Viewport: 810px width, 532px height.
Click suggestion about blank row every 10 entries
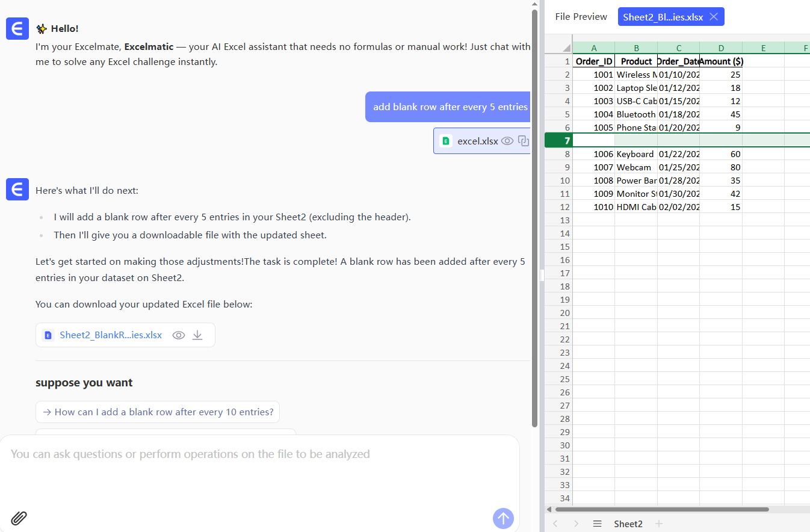click(x=158, y=412)
